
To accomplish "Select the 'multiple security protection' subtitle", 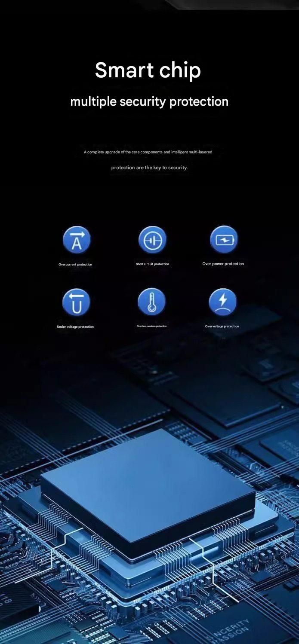I will click(149, 102).
